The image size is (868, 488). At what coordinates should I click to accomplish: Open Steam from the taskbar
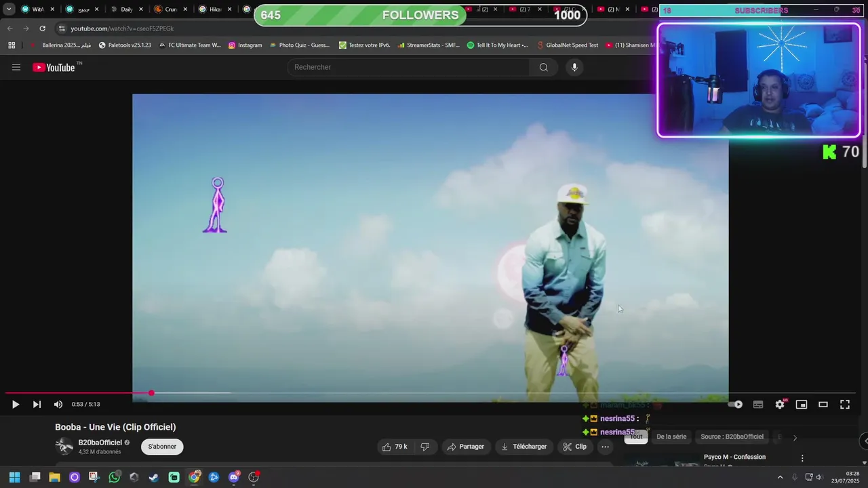coord(154,477)
